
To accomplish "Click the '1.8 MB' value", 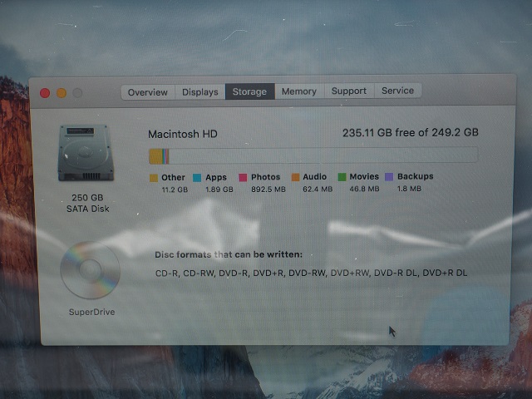I will [409, 189].
